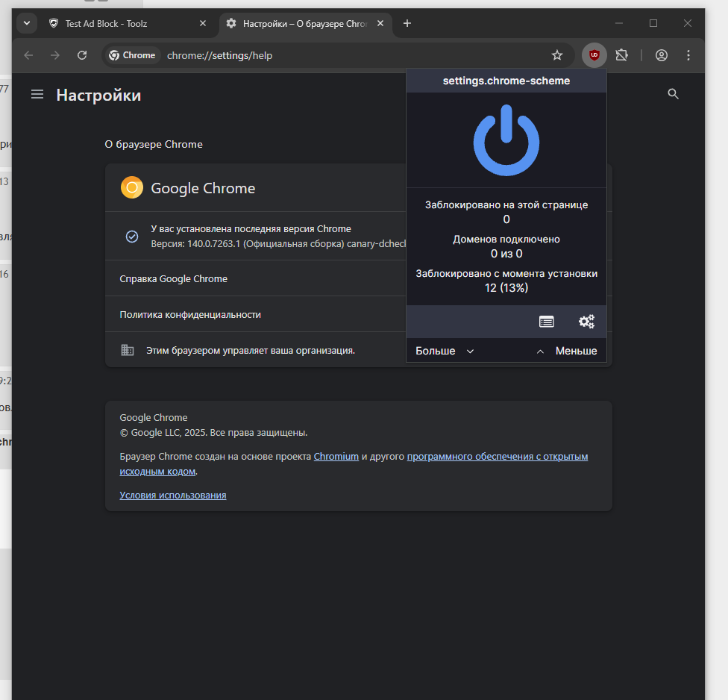Click the Chrome site info chip
This screenshot has width=728, height=700.
coord(132,55)
